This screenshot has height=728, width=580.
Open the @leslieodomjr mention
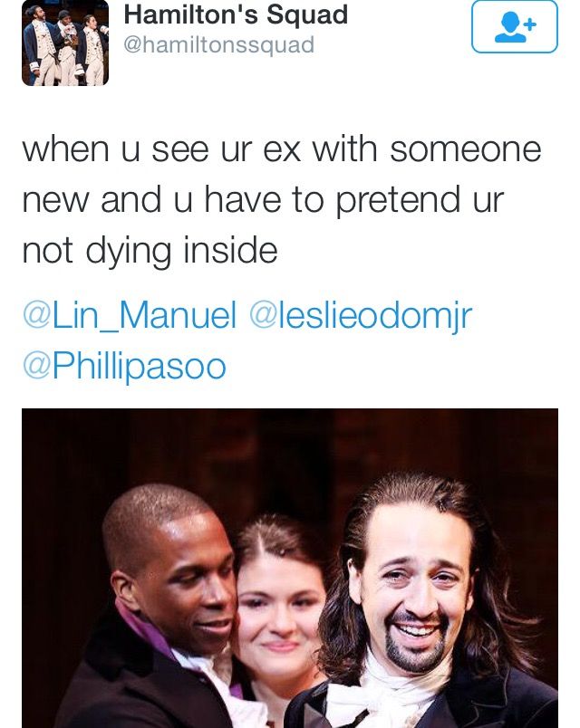coord(361,316)
